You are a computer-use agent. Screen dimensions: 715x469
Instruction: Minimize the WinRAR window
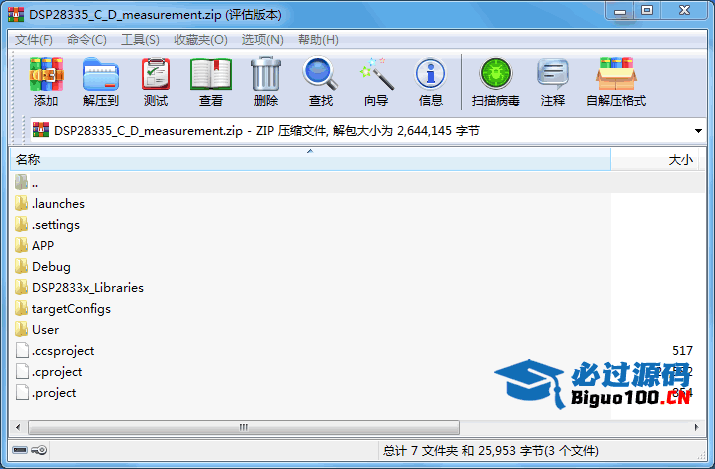coord(620,11)
